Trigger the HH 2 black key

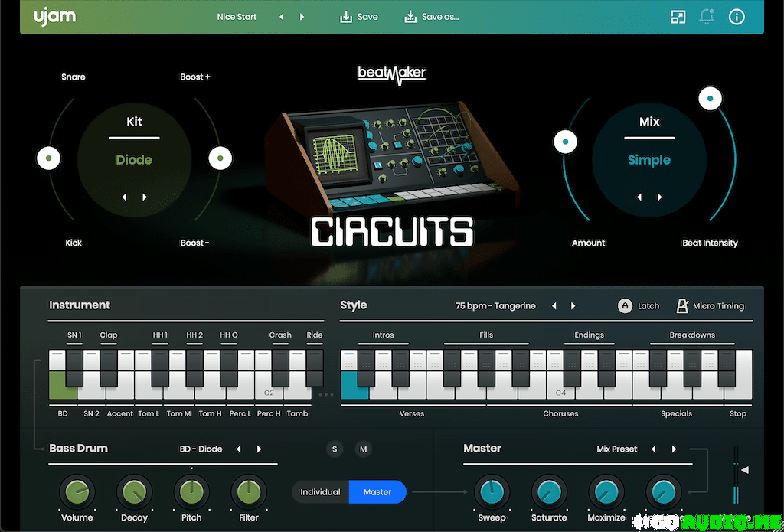click(x=194, y=368)
